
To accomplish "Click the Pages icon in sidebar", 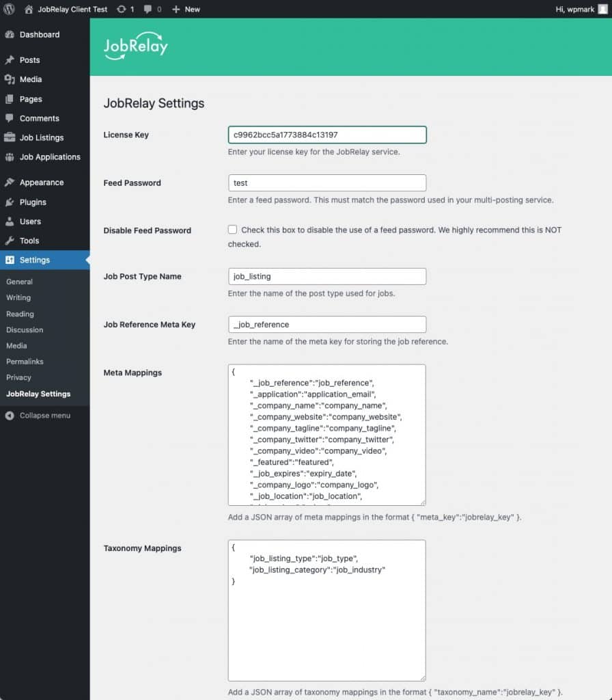I will click(x=10, y=99).
